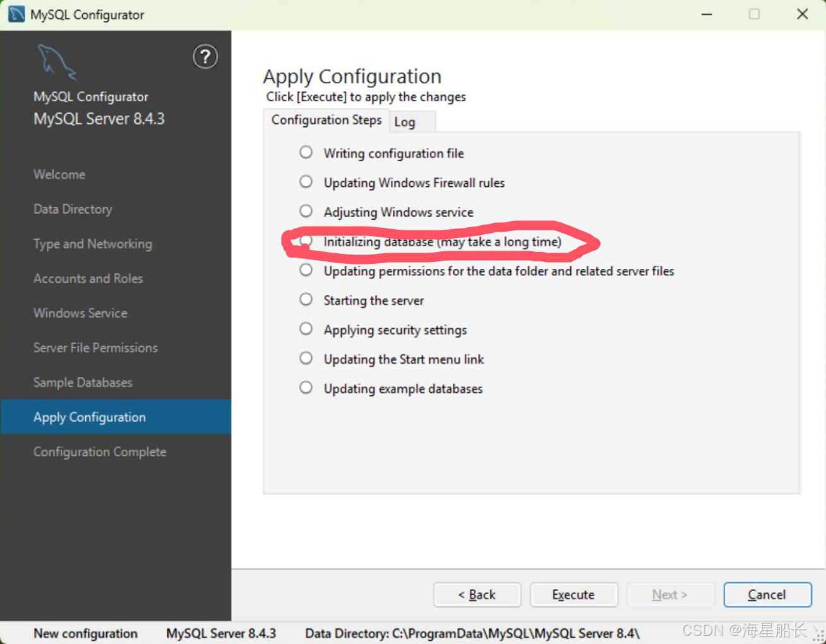The image size is (826, 644).
Task: Open the Type and Networking sidebar step
Action: point(93,244)
